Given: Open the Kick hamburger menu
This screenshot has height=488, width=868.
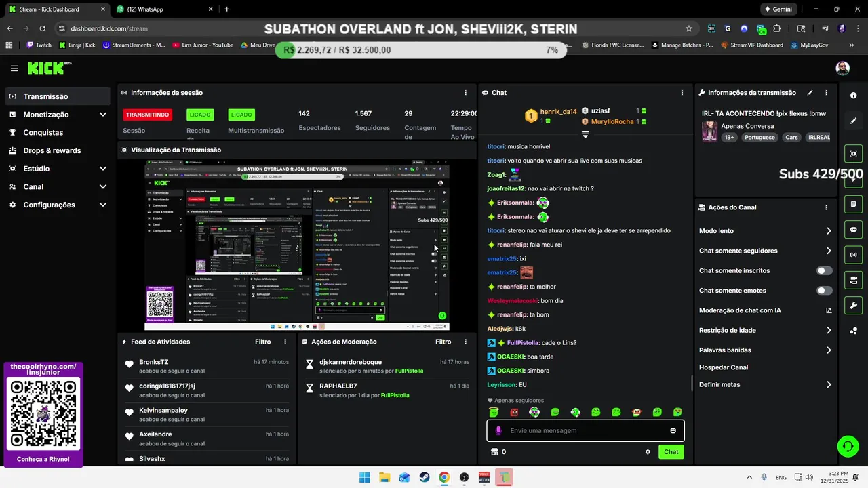Looking at the screenshot, I should pos(14,68).
